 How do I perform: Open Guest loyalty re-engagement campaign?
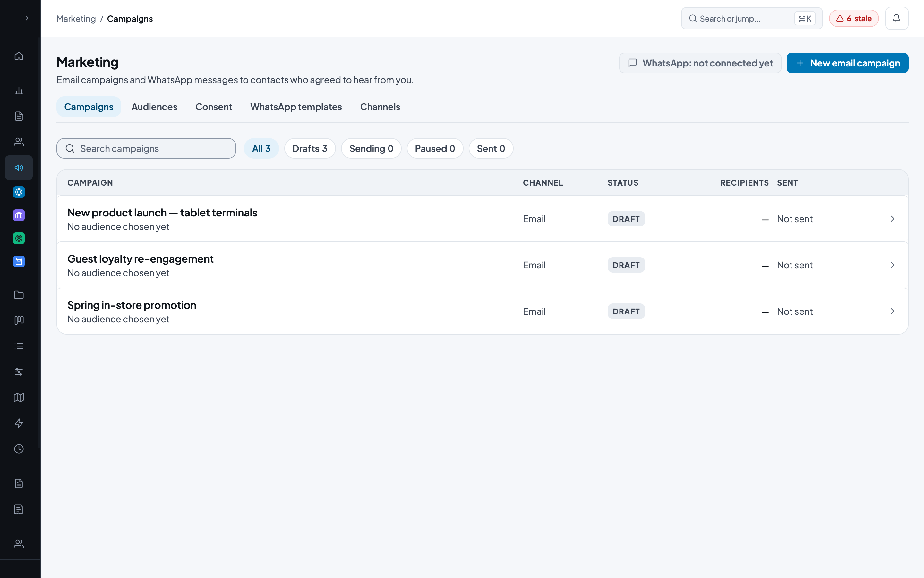click(x=482, y=265)
